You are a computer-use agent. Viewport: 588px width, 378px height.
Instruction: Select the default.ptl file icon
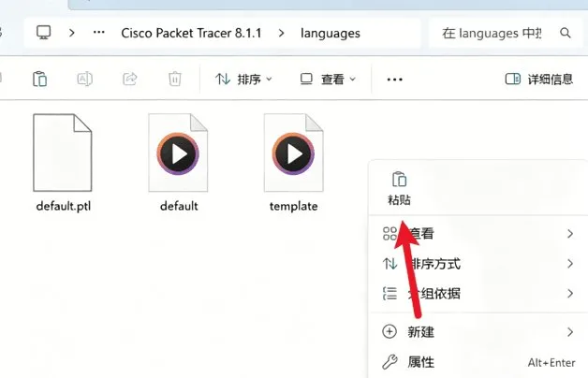tap(63, 153)
